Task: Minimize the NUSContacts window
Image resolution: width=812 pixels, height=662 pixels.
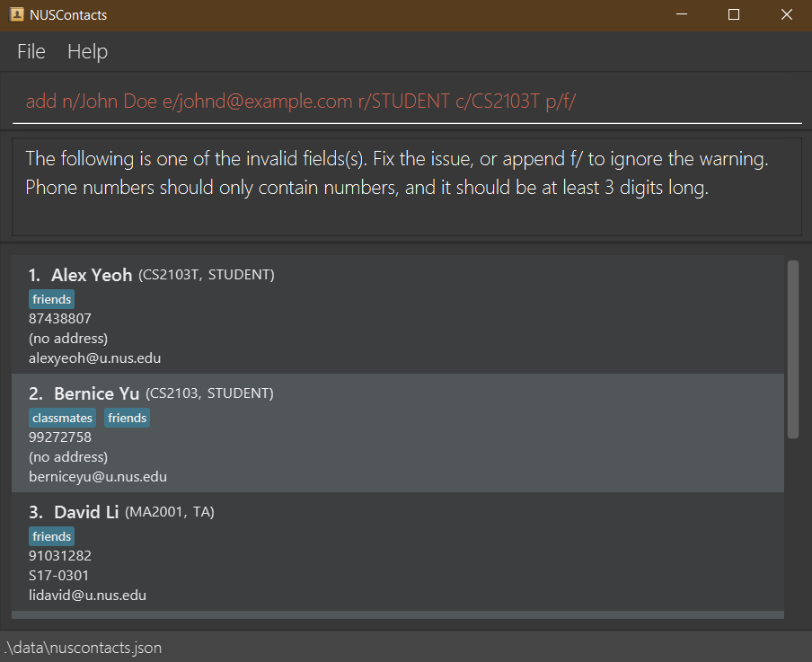Action: 682,14
